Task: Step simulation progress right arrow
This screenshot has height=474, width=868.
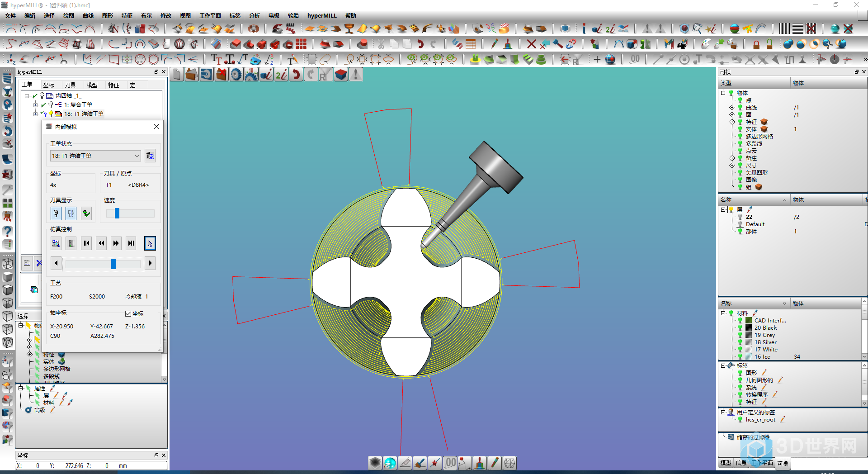Action: click(x=150, y=263)
